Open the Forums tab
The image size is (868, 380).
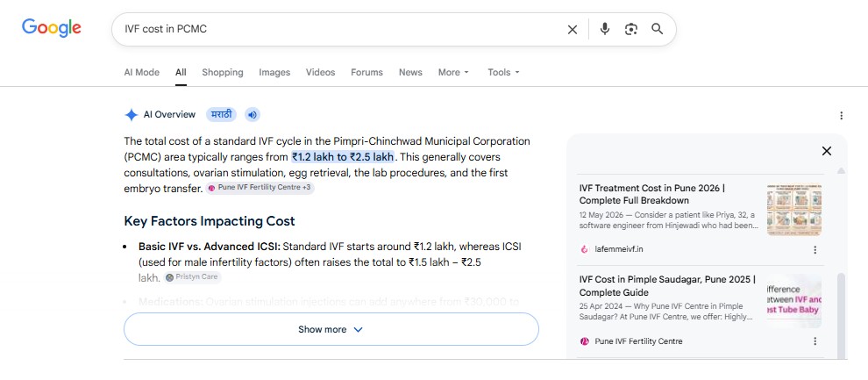click(x=367, y=72)
